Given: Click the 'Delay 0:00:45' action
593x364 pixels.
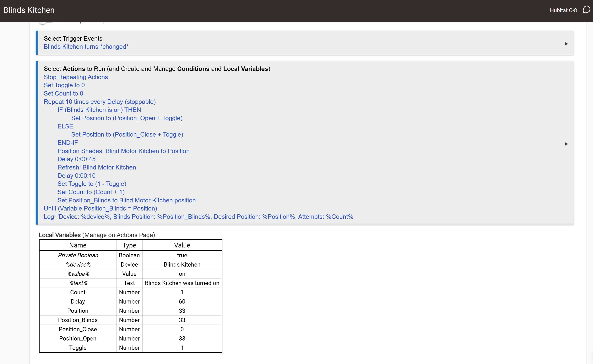Looking at the screenshot, I should (x=76, y=159).
